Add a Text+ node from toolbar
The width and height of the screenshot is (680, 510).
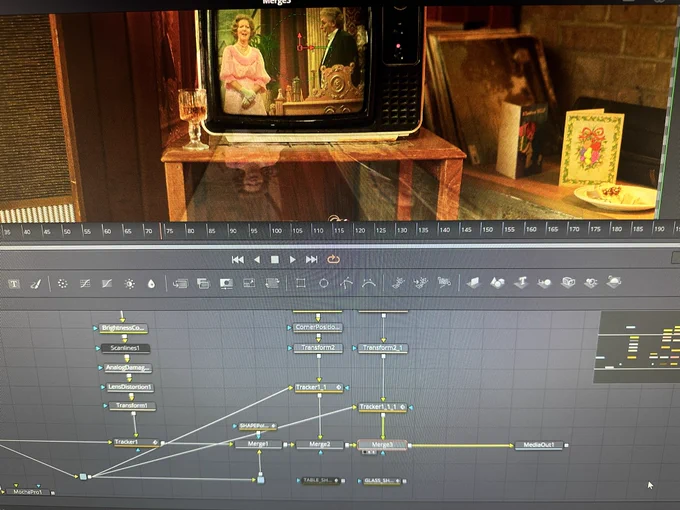click(x=14, y=284)
